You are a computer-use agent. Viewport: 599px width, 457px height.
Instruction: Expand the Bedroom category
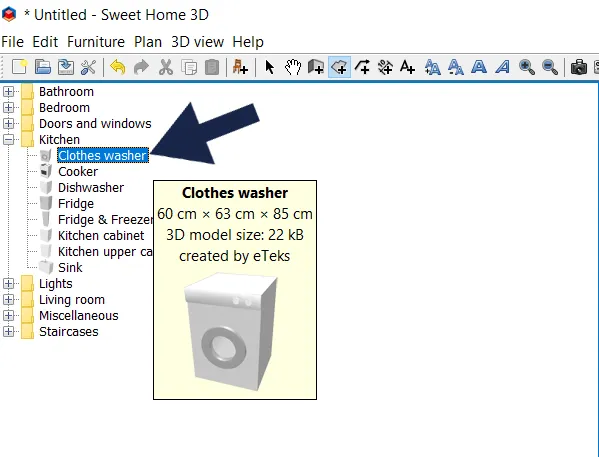[x=8, y=108]
